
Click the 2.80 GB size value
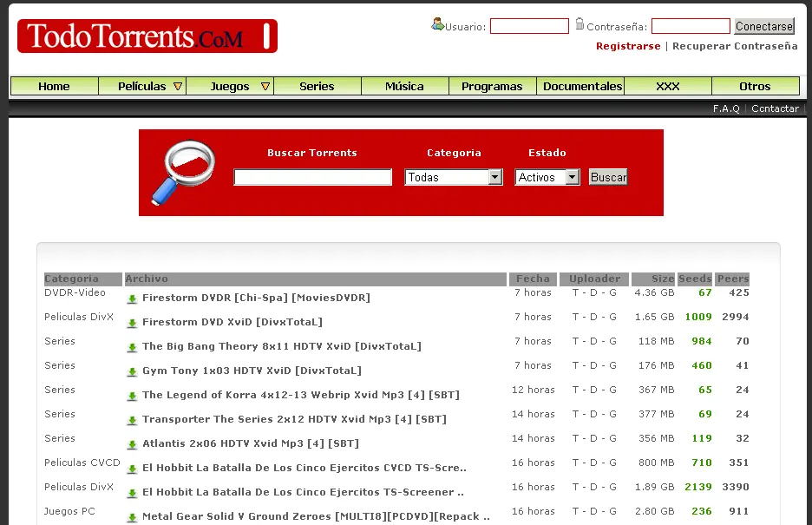655,511
